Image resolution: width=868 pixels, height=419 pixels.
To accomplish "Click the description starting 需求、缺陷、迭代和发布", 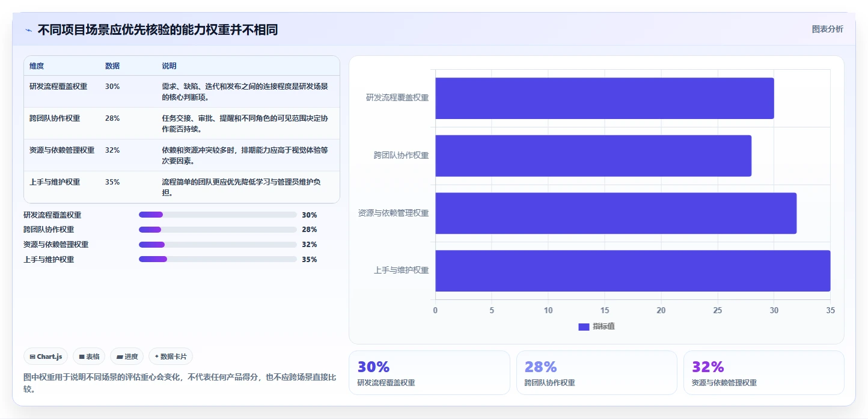I will (245, 91).
